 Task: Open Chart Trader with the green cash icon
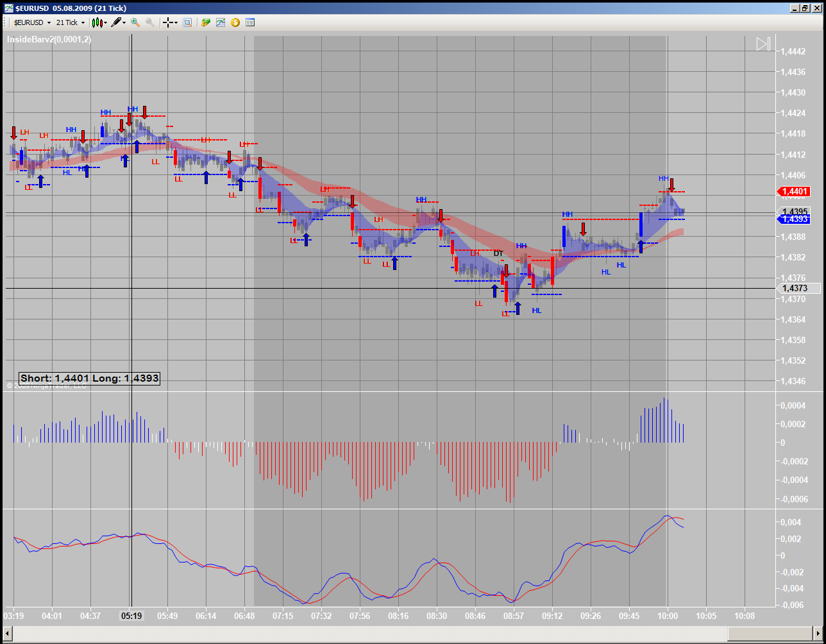tap(206, 22)
